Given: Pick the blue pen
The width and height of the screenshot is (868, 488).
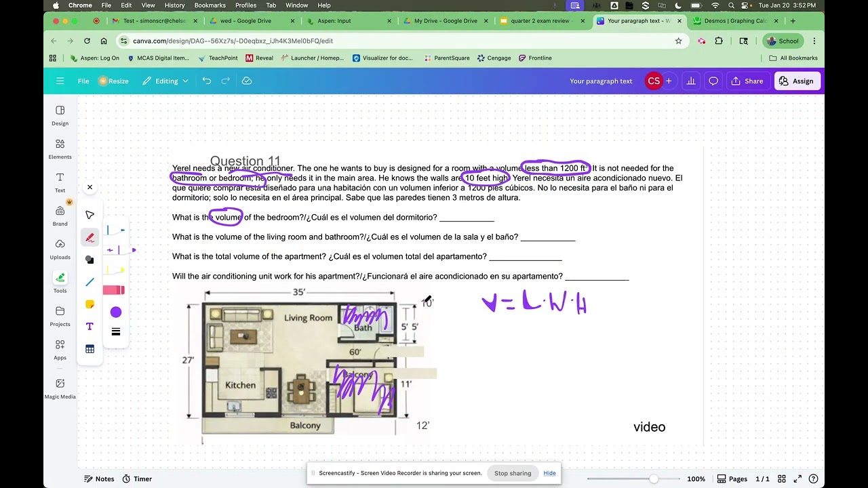Looking at the screenshot, I should tap(116, 230).
